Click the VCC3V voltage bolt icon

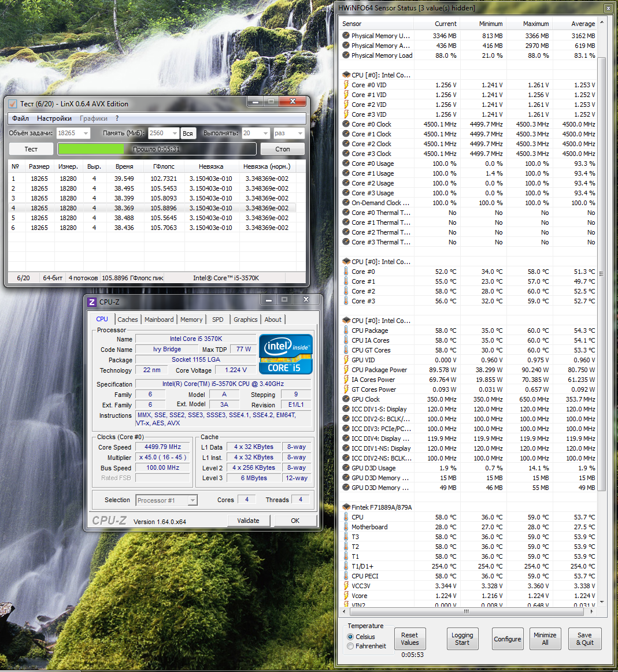pyautogui.click(x=346, y=586)
